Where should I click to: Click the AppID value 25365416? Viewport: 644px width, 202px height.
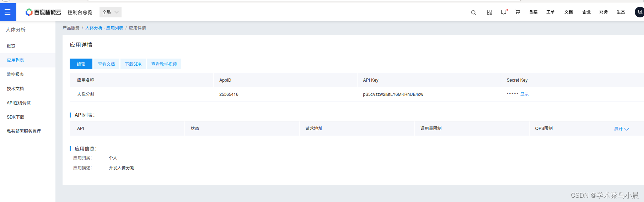click(x=229, y=94)
